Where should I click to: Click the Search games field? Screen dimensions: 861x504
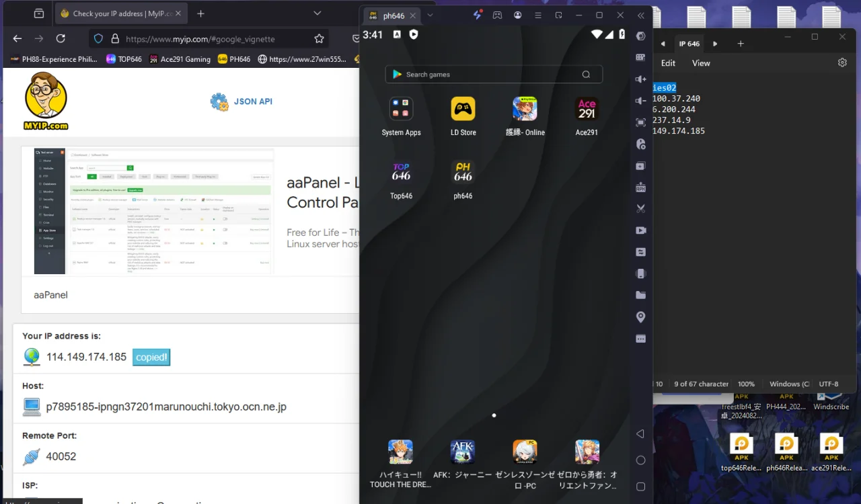coord(494,75)
